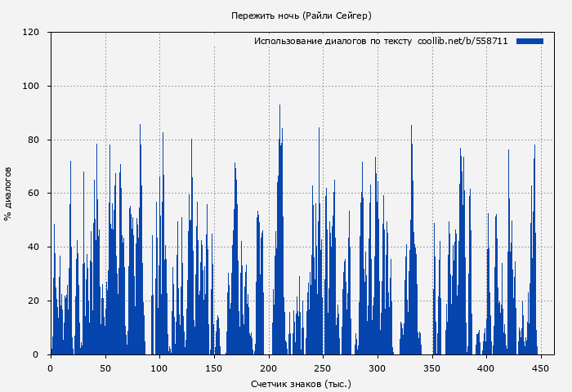This screenshot has width=572, height=392.
Task: Click the axis label "Счетчик знаков (тыс.)"
Action: (x=301, y=383)
